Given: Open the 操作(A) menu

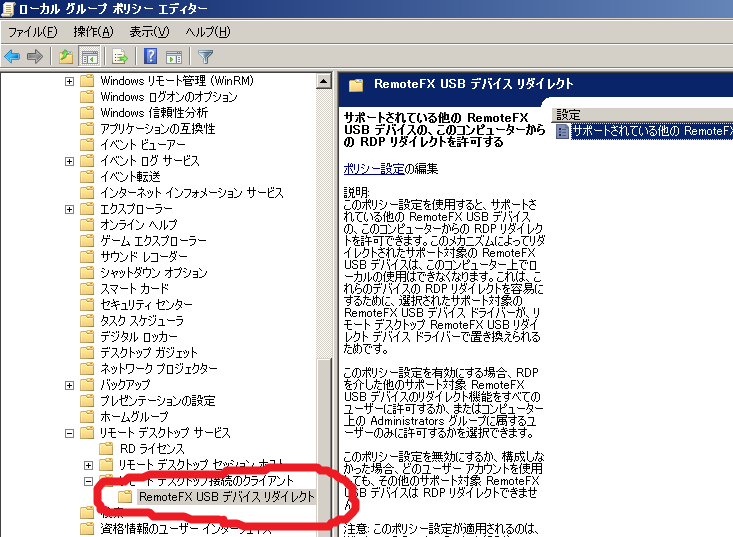Looking at the screenshot, I should click(x=93, y=32).
